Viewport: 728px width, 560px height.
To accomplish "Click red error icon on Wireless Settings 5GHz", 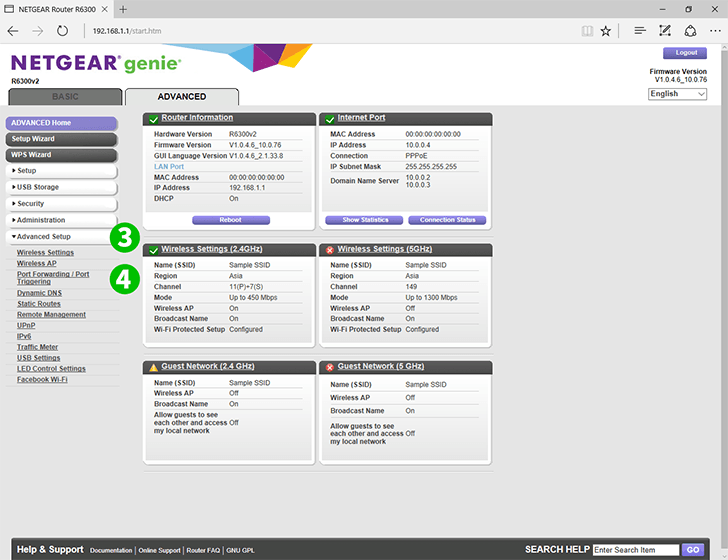I will [330, 250].
